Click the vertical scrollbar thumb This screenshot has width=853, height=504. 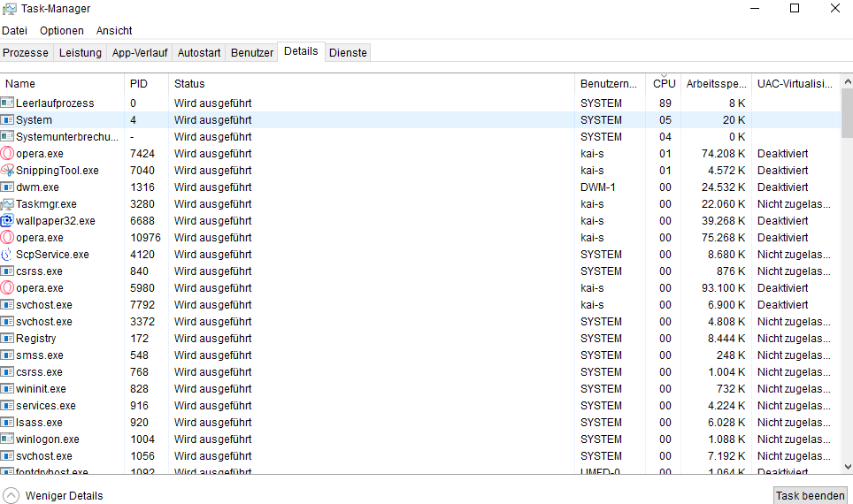tap(847, 113)
